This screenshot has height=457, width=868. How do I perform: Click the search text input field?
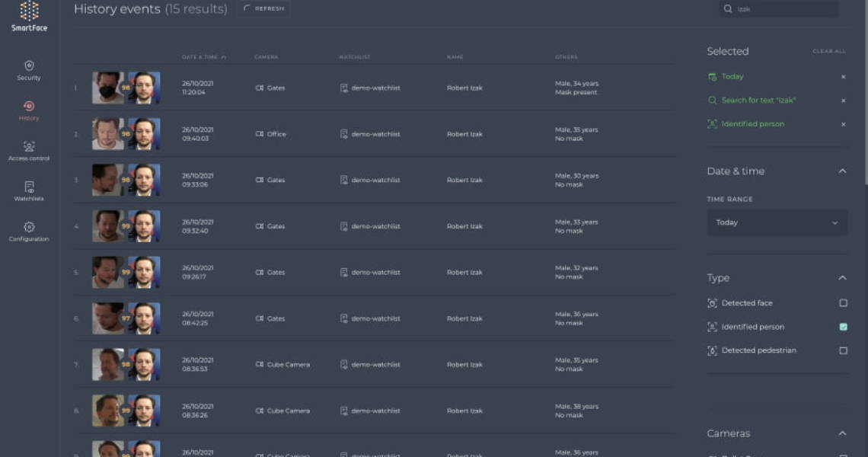tap(784, 9)
